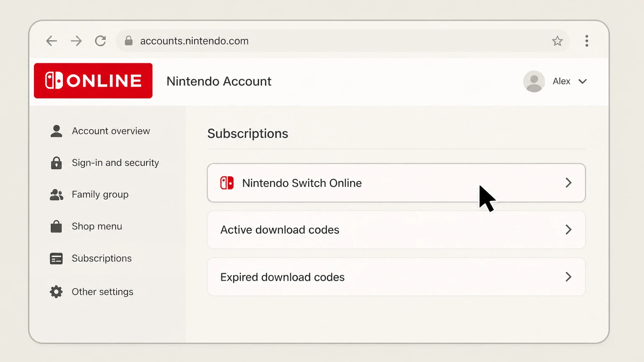This screenshot has height=362, width=644.
Task: Click the Shop menu bag icon
Action: point(56,226)
